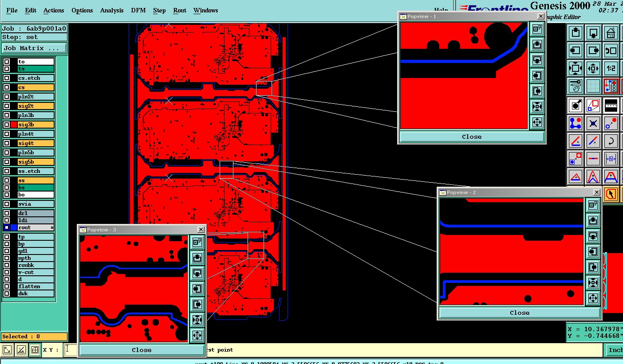Zoom in using main toolbar icon
Screen dimensions: 623x364
[576, 68]
